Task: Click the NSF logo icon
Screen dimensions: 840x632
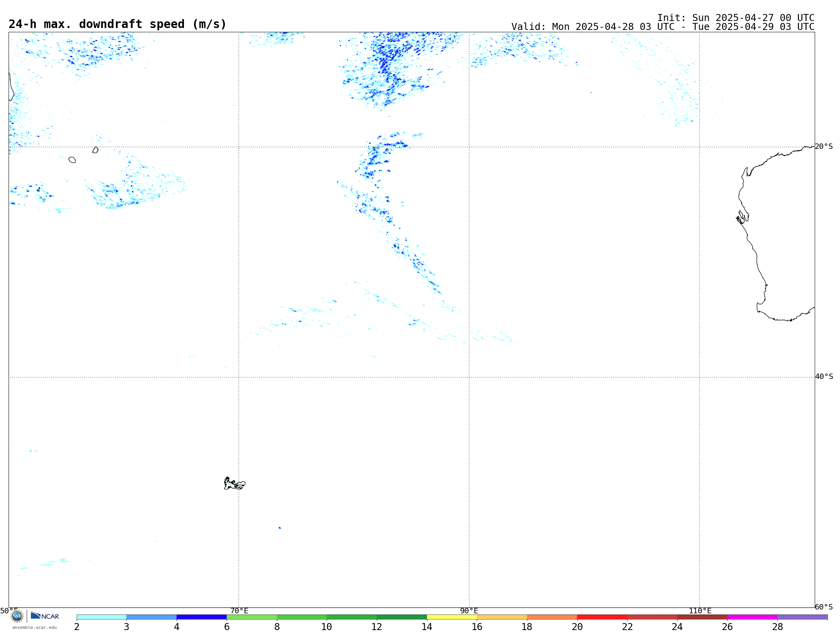Action: pyautogui.click(x=17, y=616)
